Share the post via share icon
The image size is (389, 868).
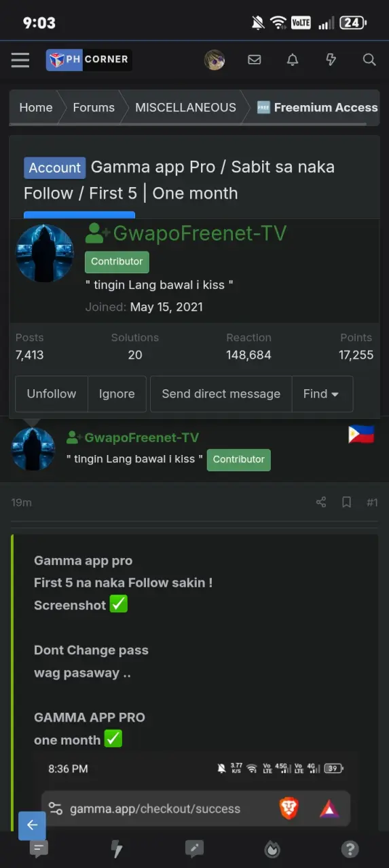coord(321,502)
